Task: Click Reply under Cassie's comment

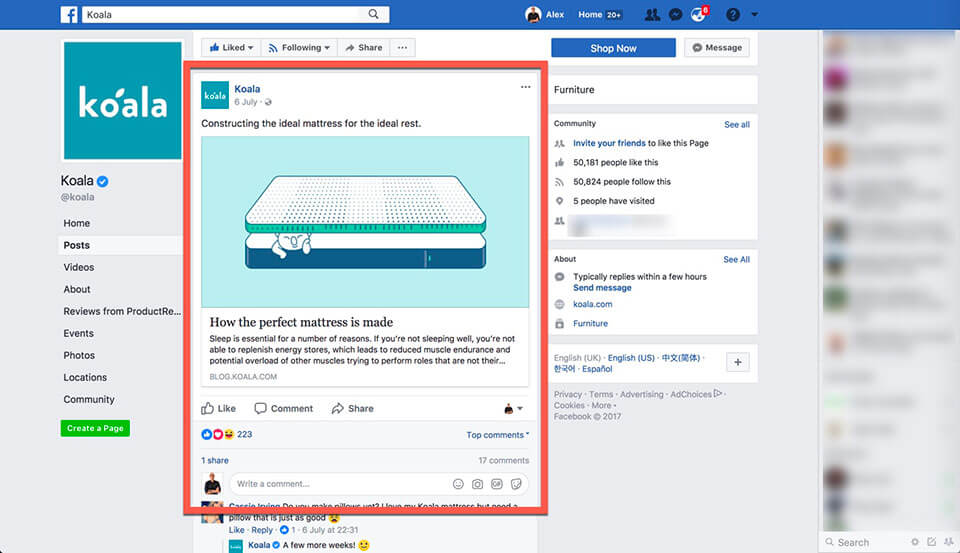Action: coord(262,530)
